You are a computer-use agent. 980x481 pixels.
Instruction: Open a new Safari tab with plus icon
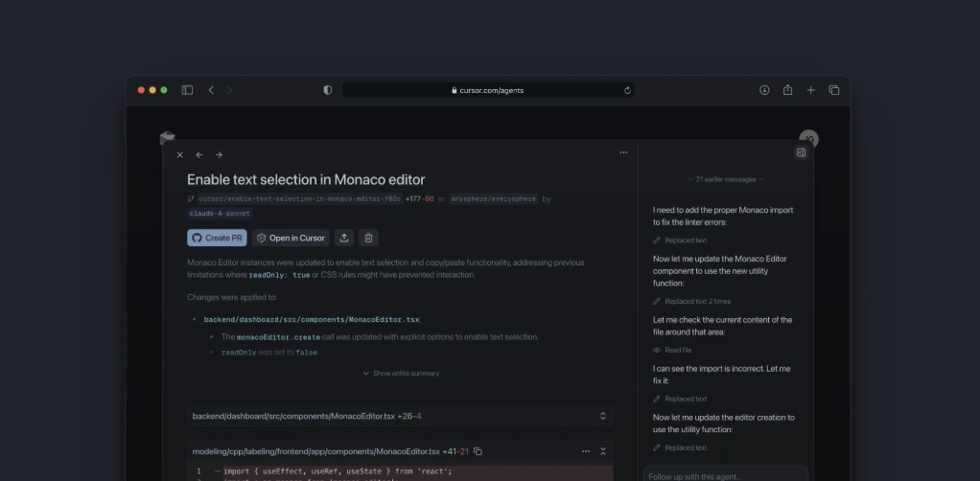810,90
